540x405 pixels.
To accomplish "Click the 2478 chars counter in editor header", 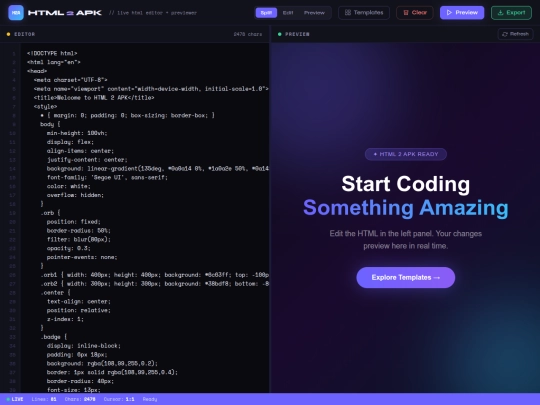I will [x=248, y=34].
